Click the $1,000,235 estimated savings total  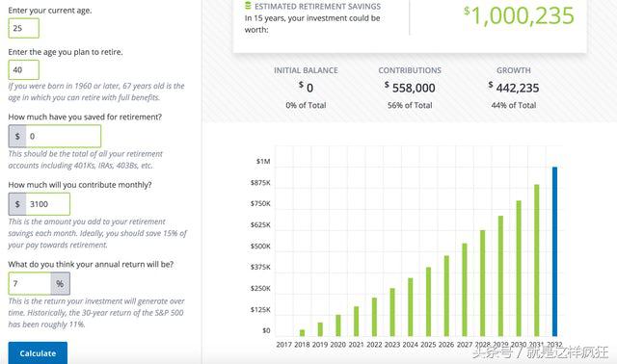pyautogui.click(x=519, y=15)
